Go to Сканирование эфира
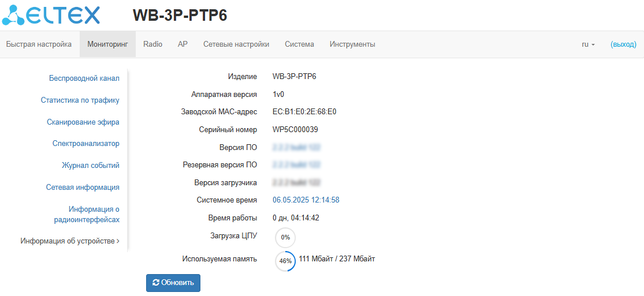Screen dimensions: 644x296 (x=83, y=122)
